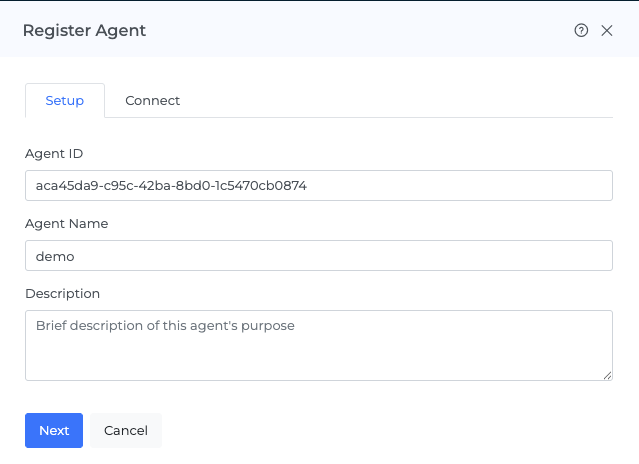Click the Brief description placeholder text
The height and width of the screenshot is (464, 639).
[165, 326]
